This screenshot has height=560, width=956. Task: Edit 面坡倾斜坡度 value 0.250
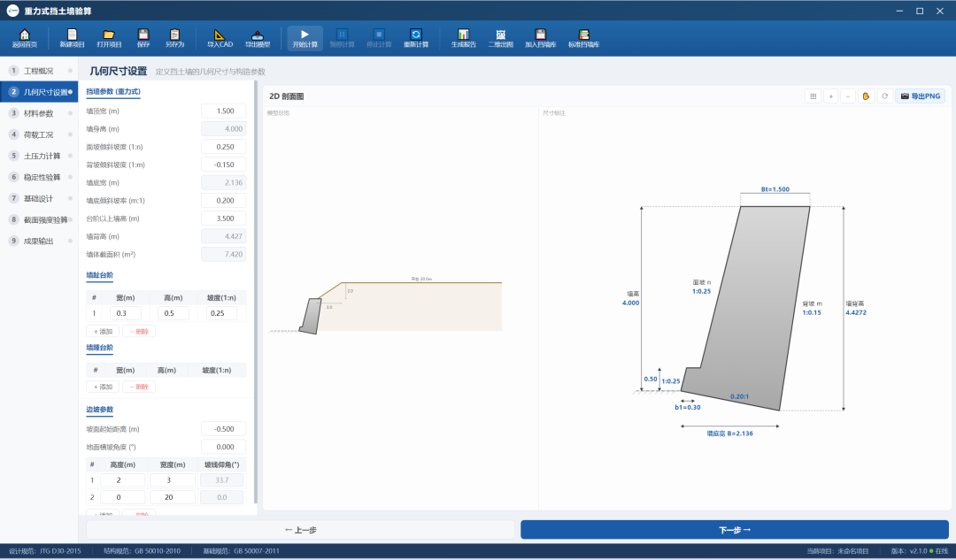pos(224,147)
